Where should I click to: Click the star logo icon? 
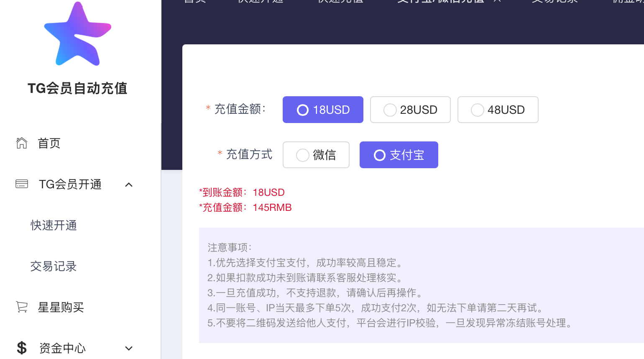[78, 34]
